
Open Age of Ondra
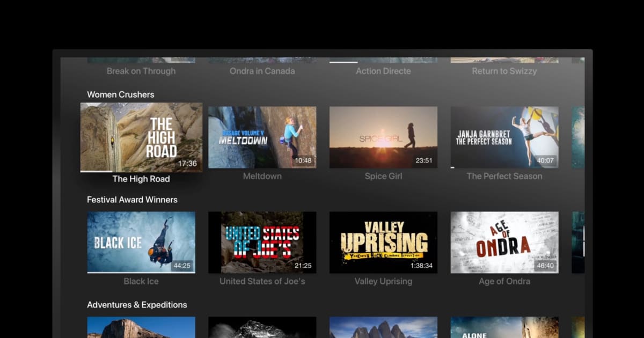[x=504, y=243]
